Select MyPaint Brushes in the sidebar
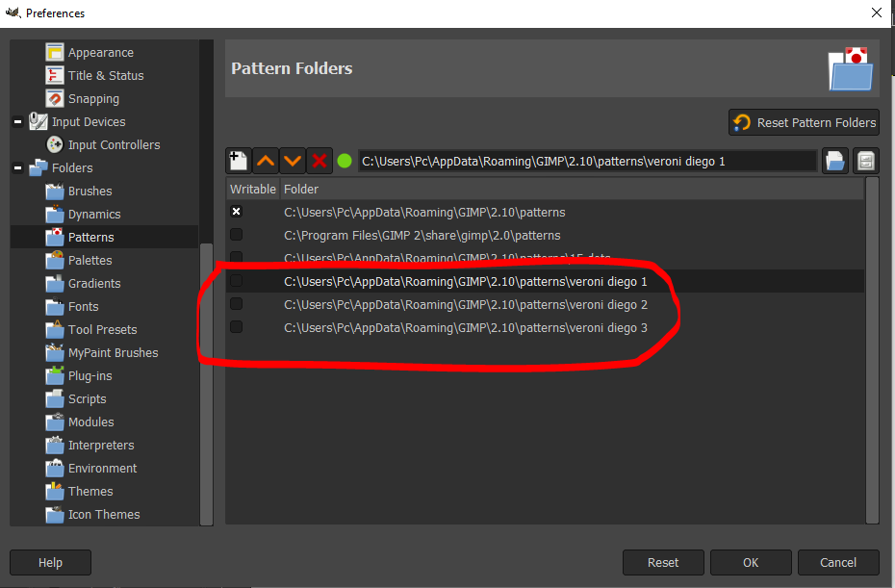Viewport: 895px width, 588px height. pyautogui.click(x=113, y=353)
